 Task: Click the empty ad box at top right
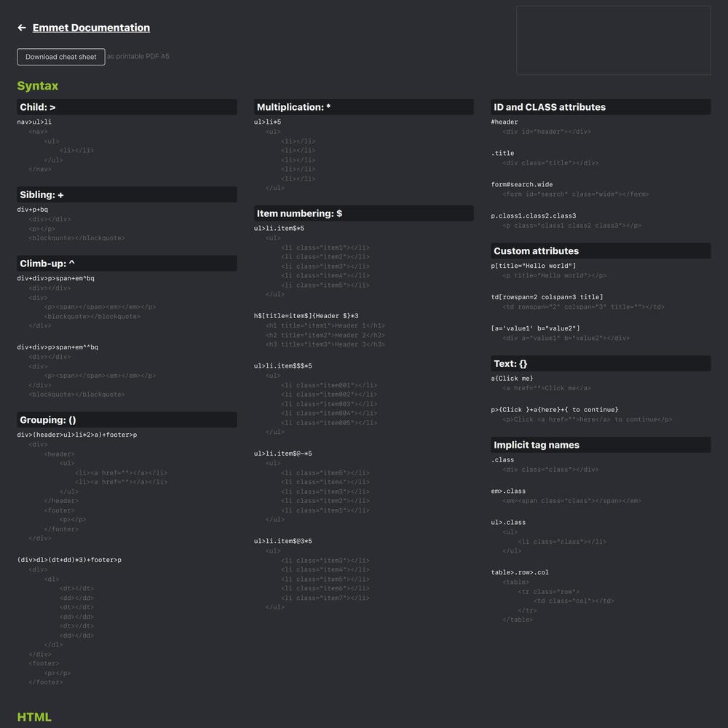(613, 40)
